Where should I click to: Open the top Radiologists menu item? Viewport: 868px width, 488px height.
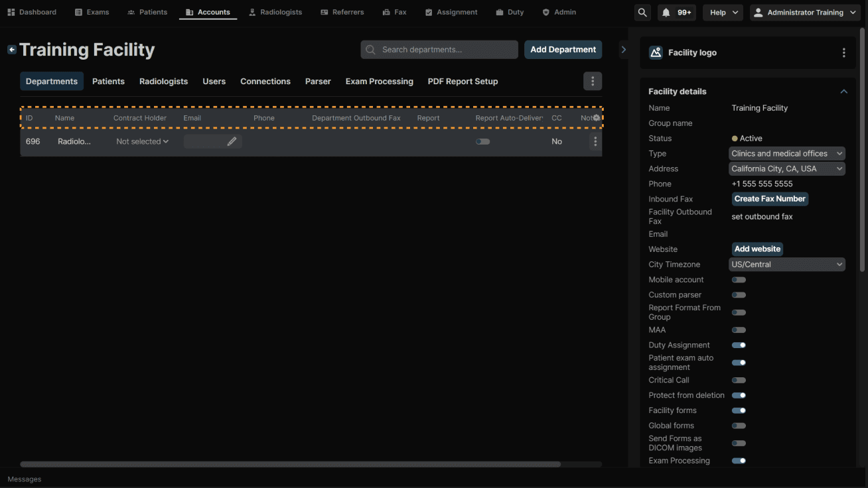(275, 13)
